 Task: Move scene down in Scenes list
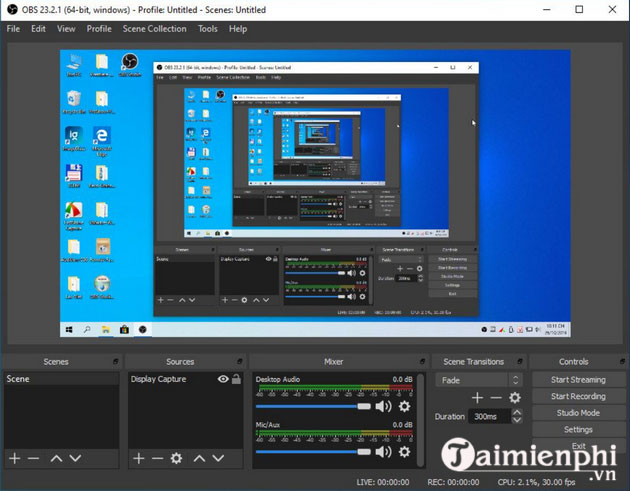(75, 458)
